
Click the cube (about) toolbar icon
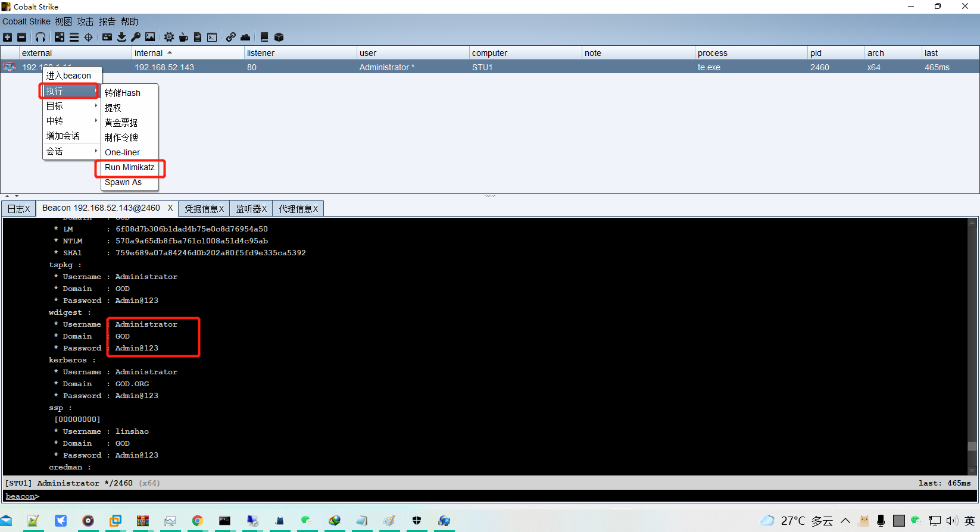(279, 37)
